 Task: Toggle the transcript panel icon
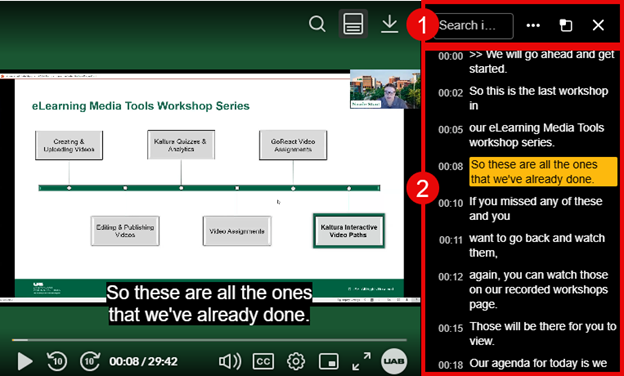coord(353,25)
